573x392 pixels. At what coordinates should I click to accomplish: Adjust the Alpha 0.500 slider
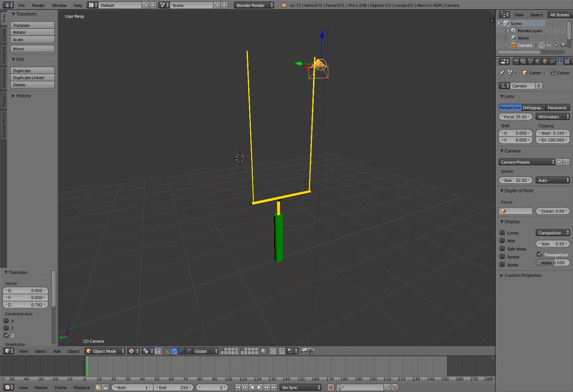[x=552, y=262]
